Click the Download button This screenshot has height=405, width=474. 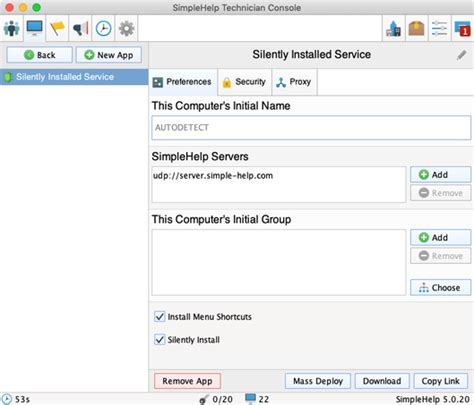382,381
